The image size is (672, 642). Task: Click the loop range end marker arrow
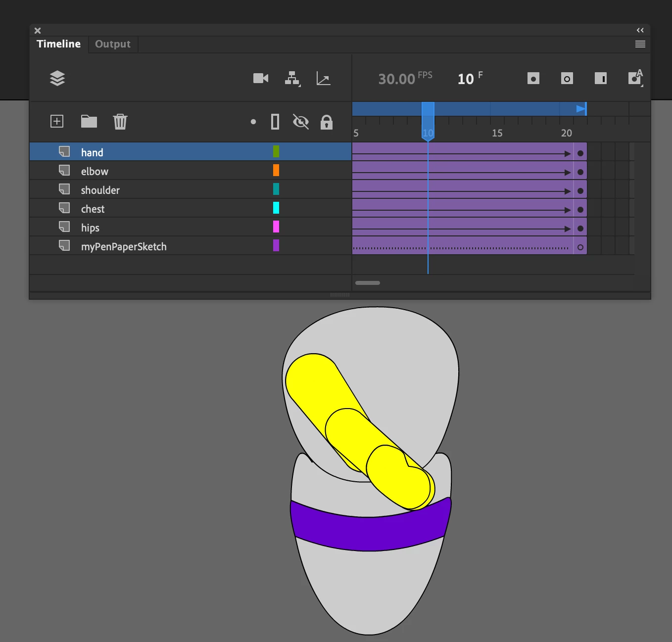pyautogui.click(x=581, y=109)
